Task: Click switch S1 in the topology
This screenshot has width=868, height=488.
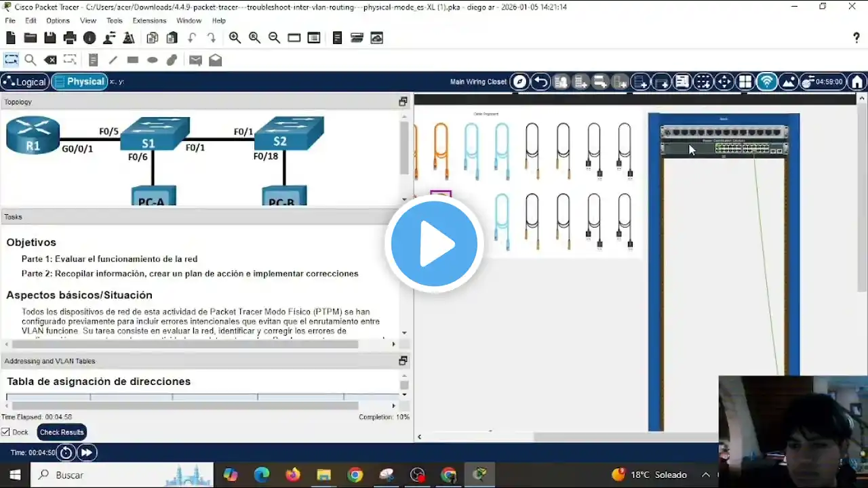Action: point(155,134)
